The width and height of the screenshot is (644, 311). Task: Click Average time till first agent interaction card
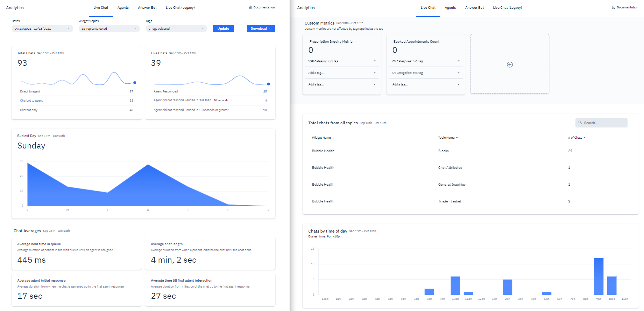click(210, 290)
